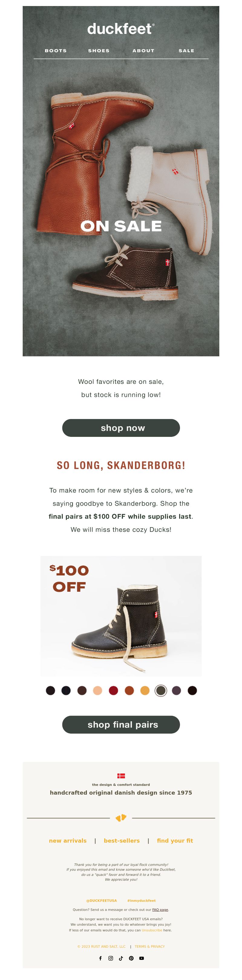
Task: Go to the ABOUT navigation item
Action: [x=143, y=51]
